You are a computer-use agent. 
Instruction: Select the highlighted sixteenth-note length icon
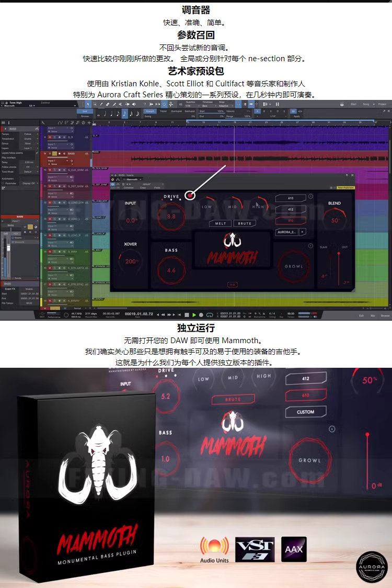125,114
